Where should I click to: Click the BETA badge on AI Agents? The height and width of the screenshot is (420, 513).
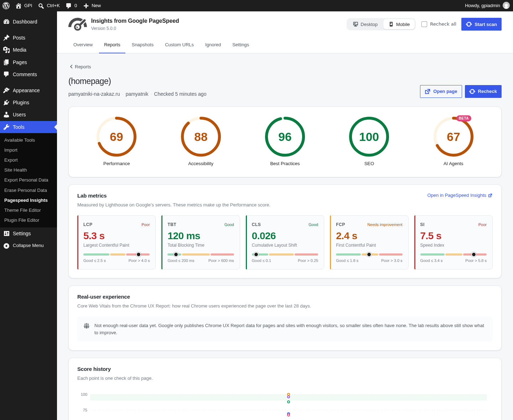464,118
